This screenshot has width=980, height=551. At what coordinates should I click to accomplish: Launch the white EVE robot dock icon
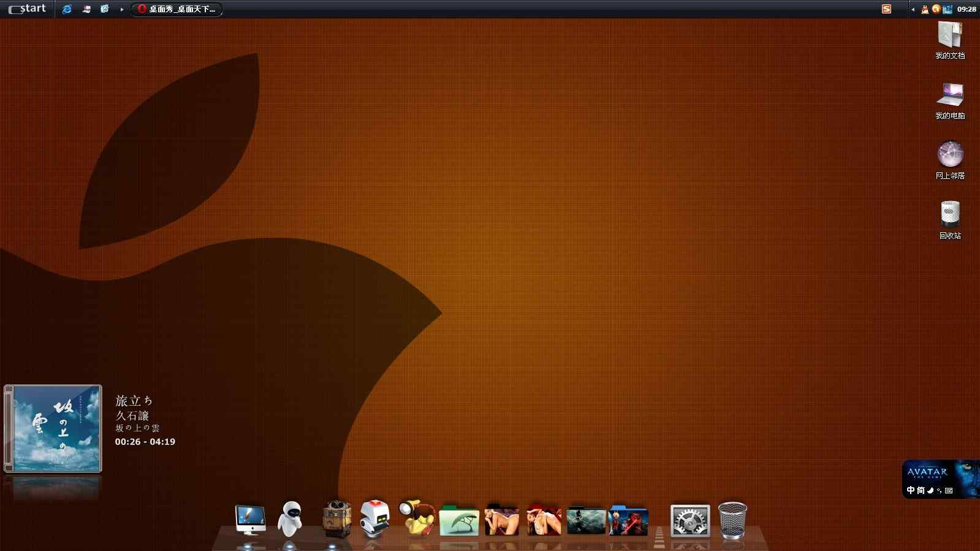click(x=291, y=519)
